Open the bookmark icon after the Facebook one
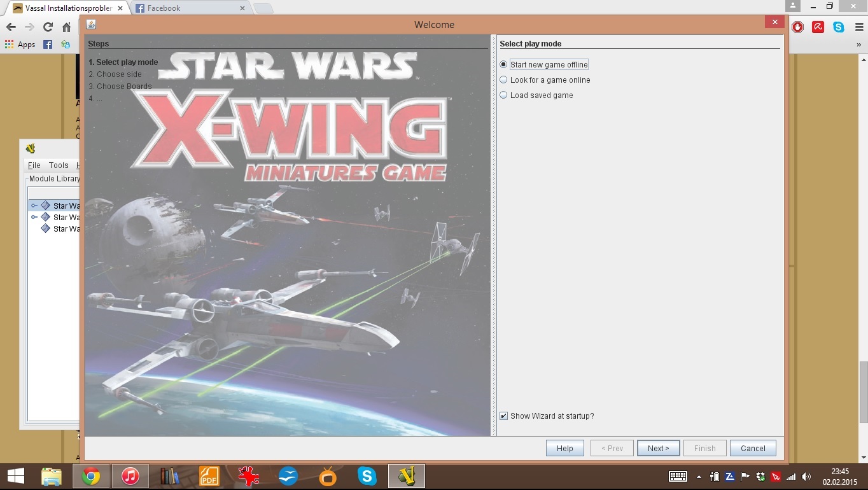Image resolution: width=868 pixels, height=490 pixels. (x=66, y=45)
